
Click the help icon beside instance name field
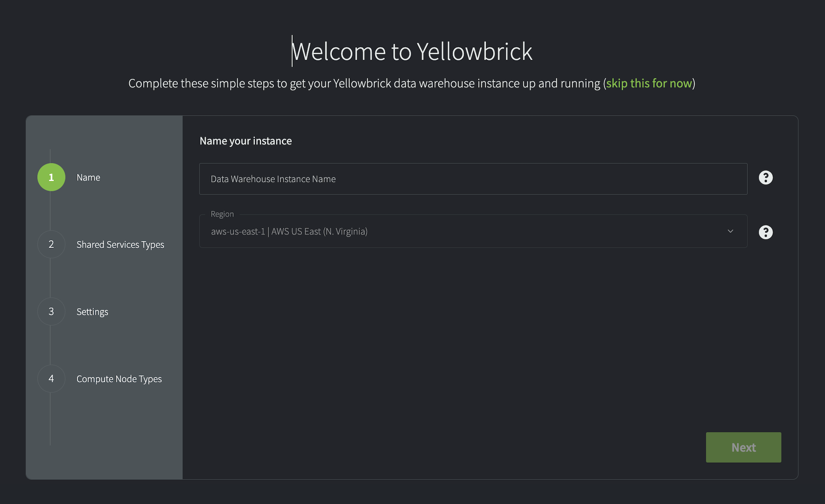pyautogui.click(x=766, y=178)
